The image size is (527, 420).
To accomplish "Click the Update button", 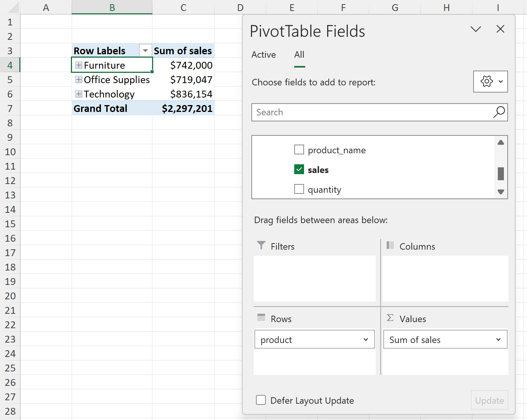I will pos(489,400).
